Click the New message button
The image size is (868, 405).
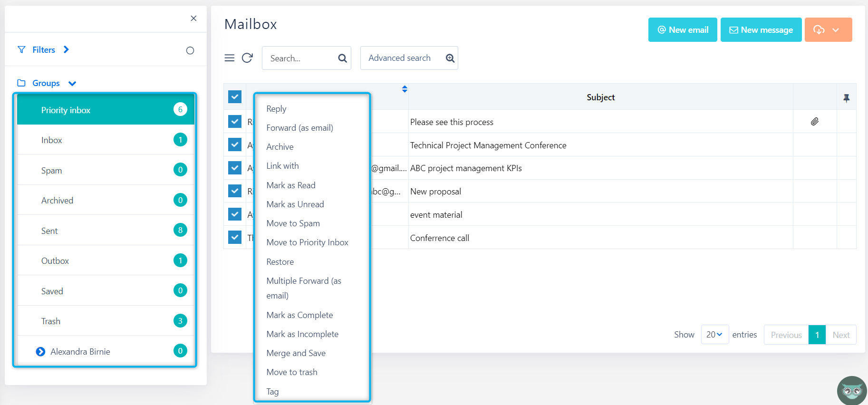click(761, 29)
